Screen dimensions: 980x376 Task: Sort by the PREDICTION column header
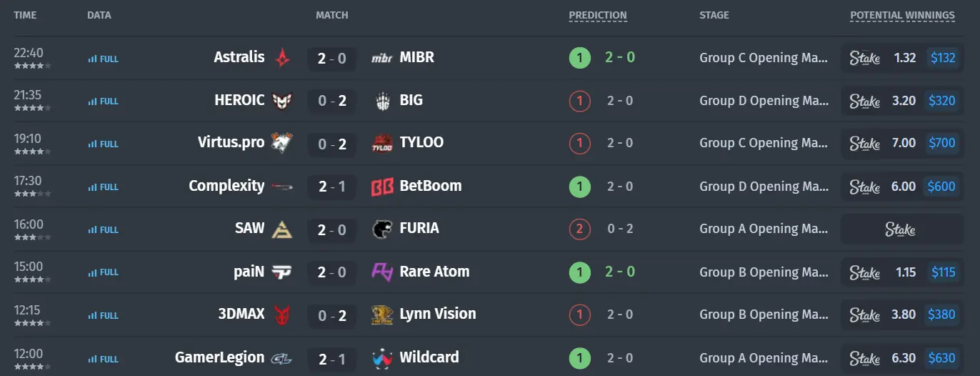[598, 15]
